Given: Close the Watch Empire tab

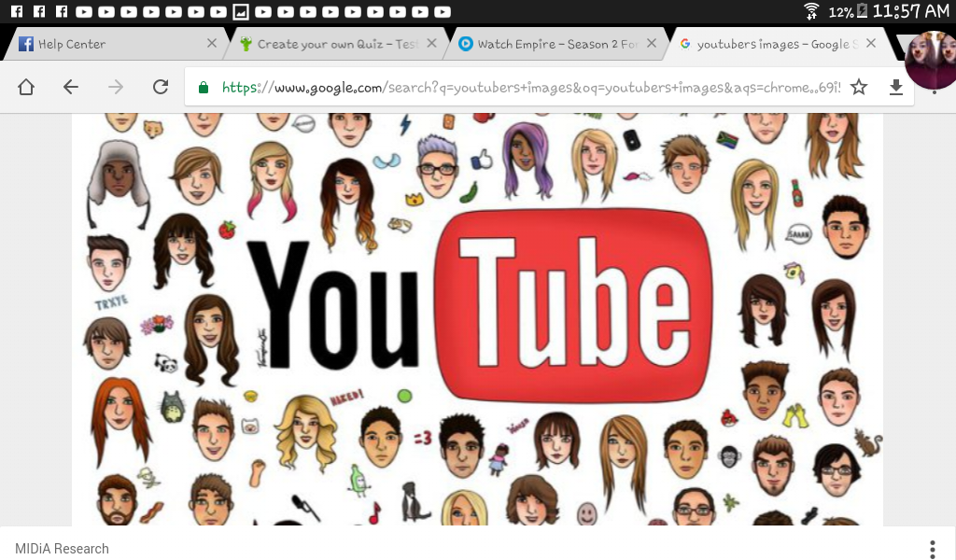Looking at the screenshot, I should point(652,43).
